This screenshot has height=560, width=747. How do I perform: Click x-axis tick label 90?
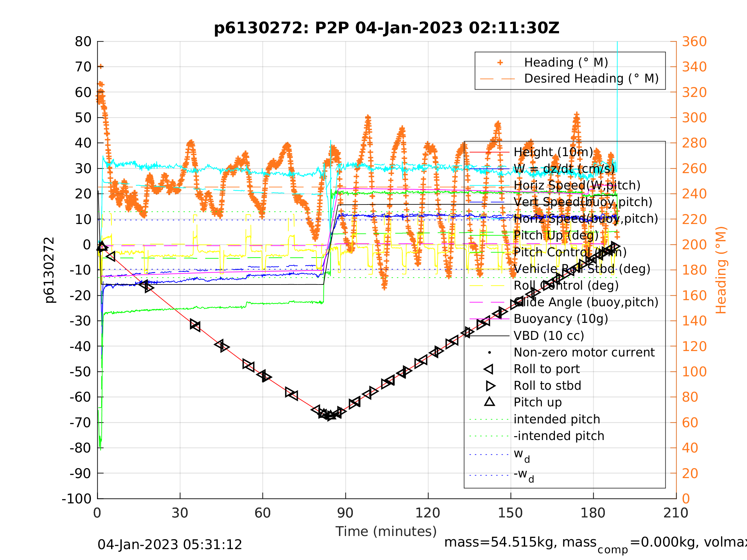point(345,513)
